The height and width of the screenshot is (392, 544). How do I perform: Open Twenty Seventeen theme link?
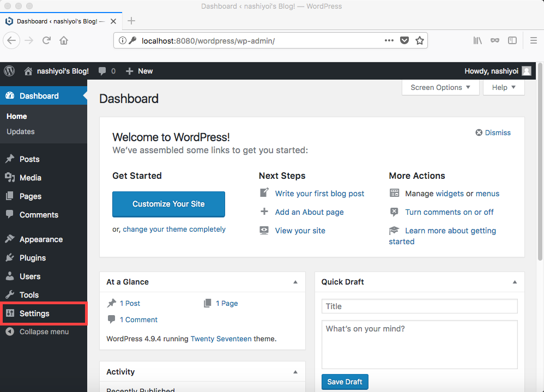(221, 339)
